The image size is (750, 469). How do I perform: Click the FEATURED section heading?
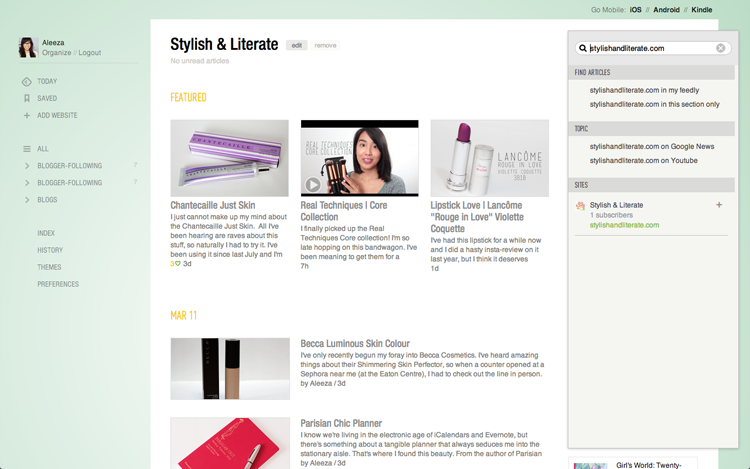188,98
